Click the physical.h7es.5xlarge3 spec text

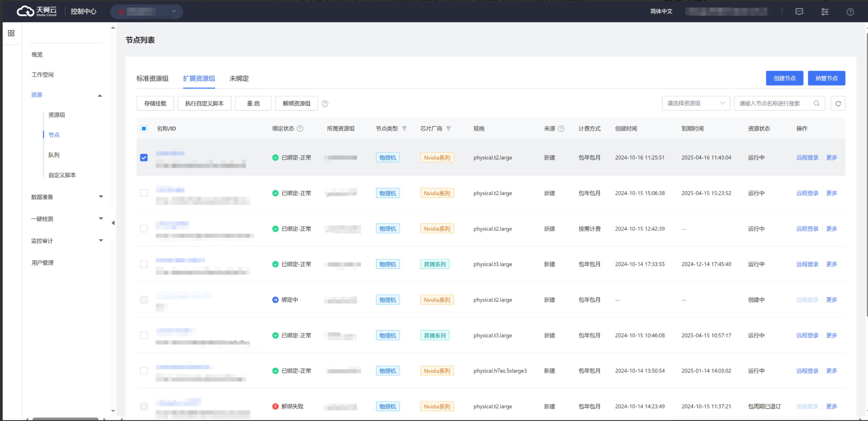[500, 371]
